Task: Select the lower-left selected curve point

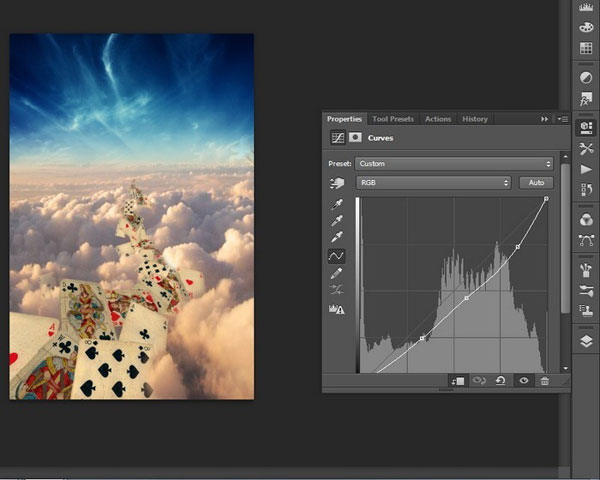Action: (x=422, y=338)
